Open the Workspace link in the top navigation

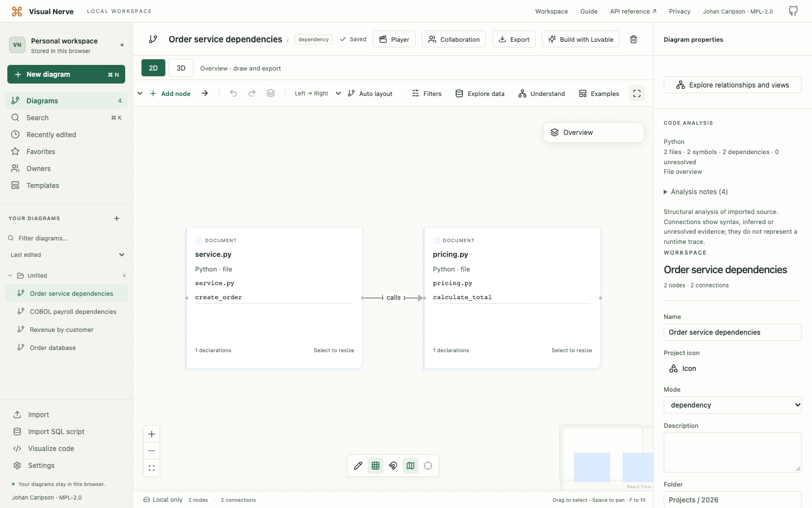pos(551,11)
